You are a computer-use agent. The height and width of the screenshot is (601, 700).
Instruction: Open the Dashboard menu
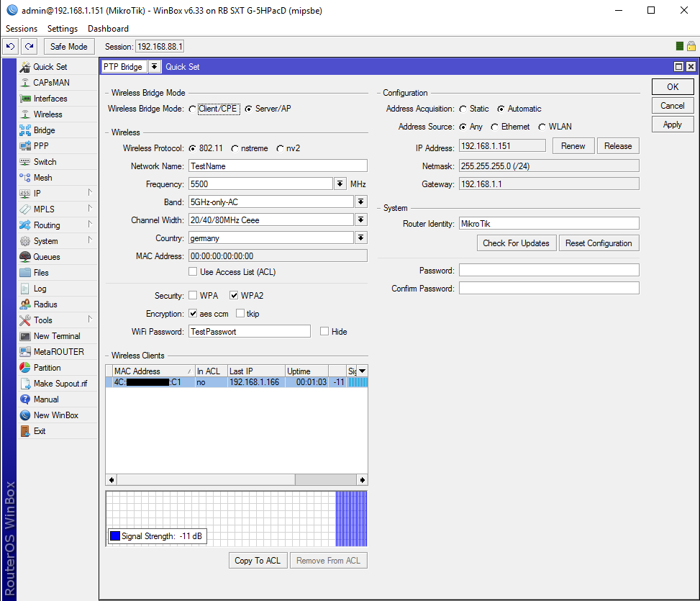[x=108, y=29]
